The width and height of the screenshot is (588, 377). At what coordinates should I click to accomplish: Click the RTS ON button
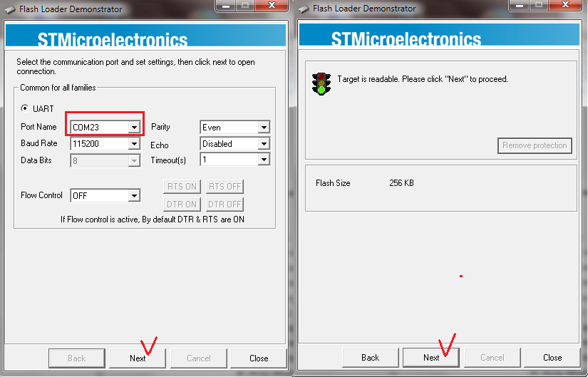pyautogui.click(x=182, y=187)
